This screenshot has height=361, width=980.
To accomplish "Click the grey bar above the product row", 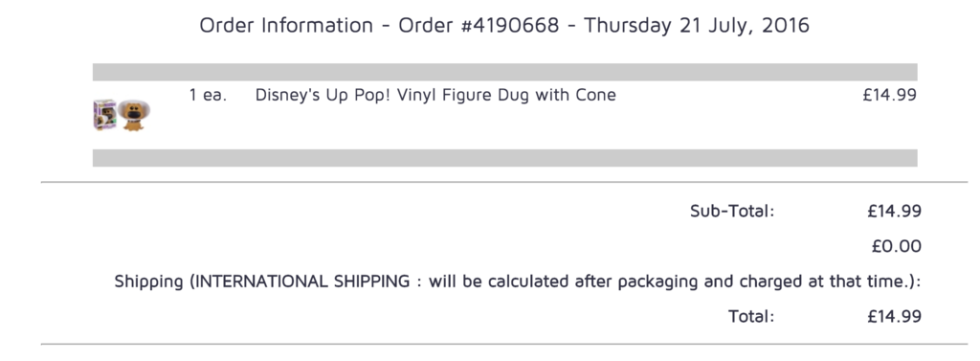I will (505, 72).
